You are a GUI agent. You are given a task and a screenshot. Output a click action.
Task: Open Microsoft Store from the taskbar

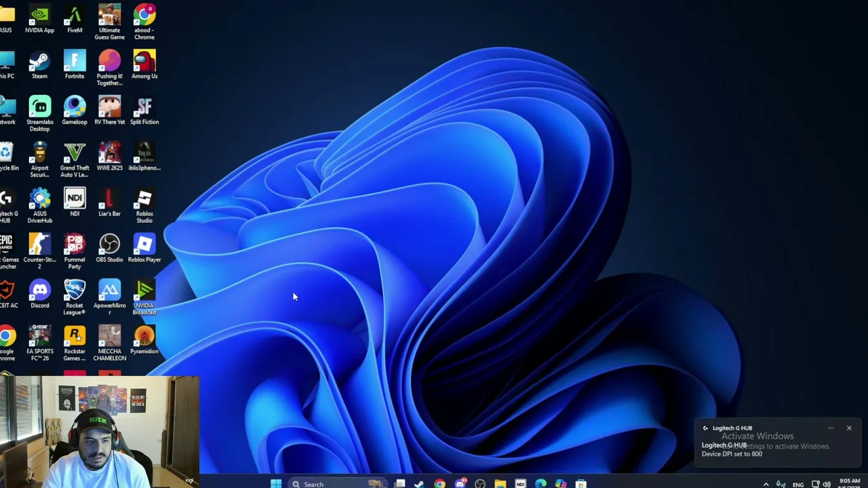(x=580, y=483)
